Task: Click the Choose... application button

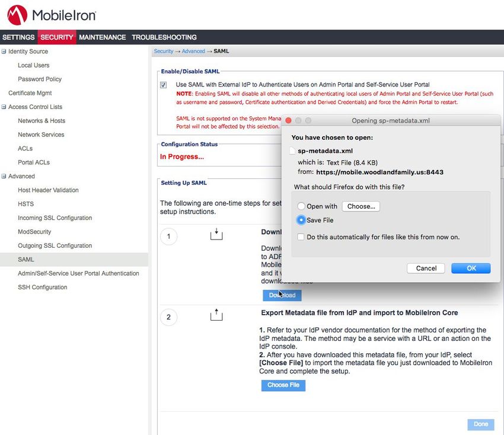Action: 361,206
